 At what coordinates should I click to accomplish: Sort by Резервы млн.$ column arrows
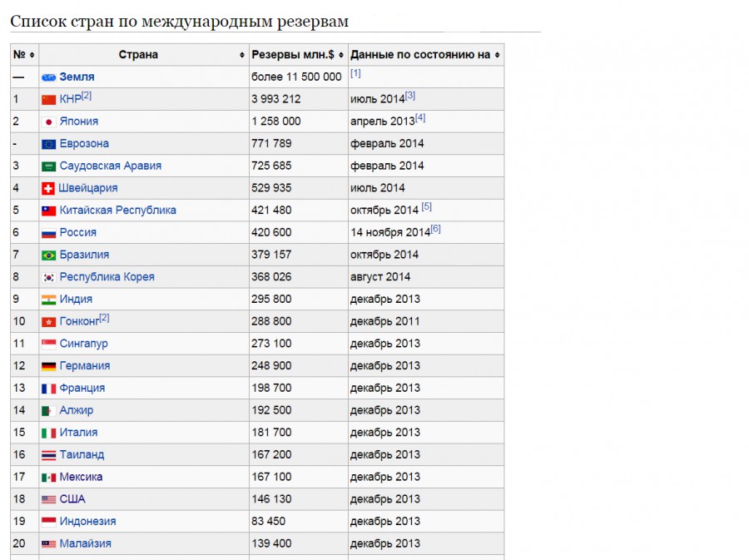tap(341, 55)
